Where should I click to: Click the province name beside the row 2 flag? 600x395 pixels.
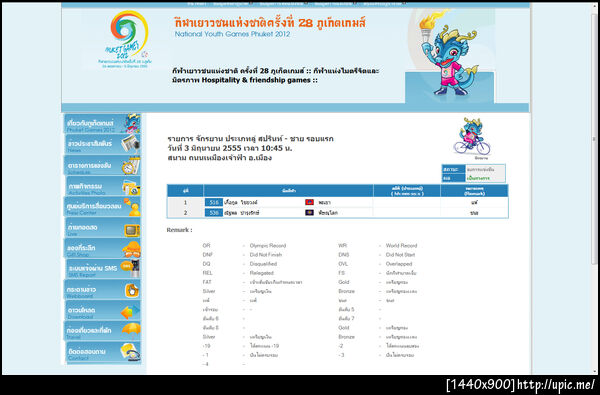328,212
